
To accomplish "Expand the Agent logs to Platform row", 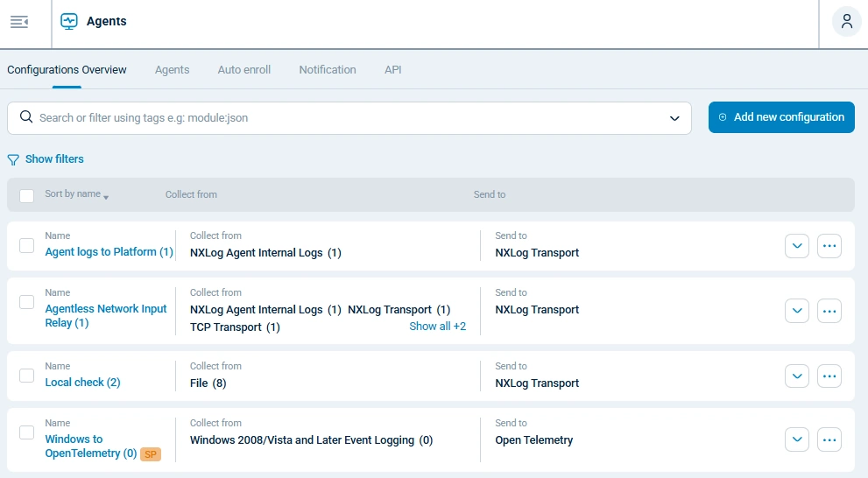I will point(797,247).
